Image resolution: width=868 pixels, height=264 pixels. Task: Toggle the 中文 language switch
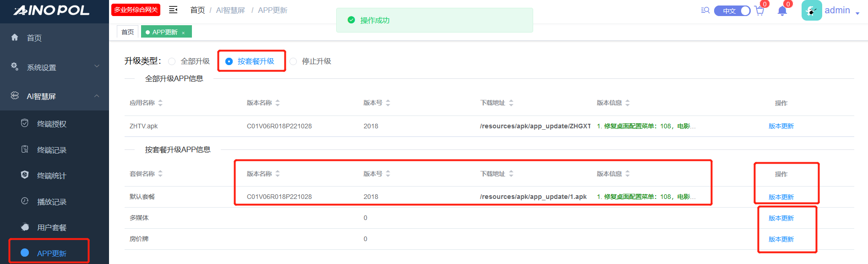(x=732, y=11)
